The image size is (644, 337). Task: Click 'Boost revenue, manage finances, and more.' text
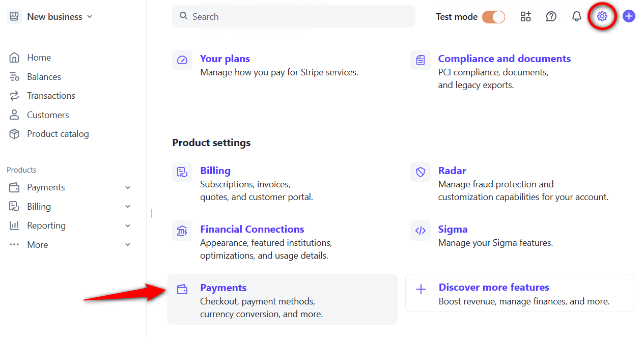point(524,301)
